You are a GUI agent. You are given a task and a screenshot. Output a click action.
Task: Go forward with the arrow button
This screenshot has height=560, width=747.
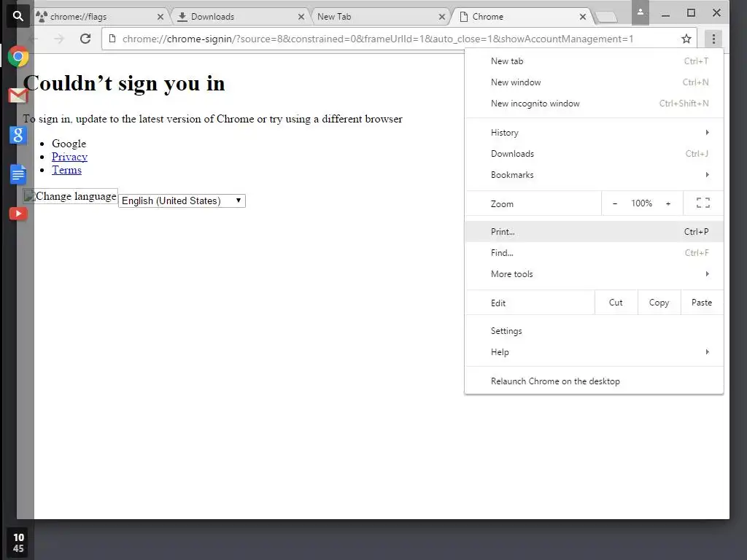tap(59, 39)
